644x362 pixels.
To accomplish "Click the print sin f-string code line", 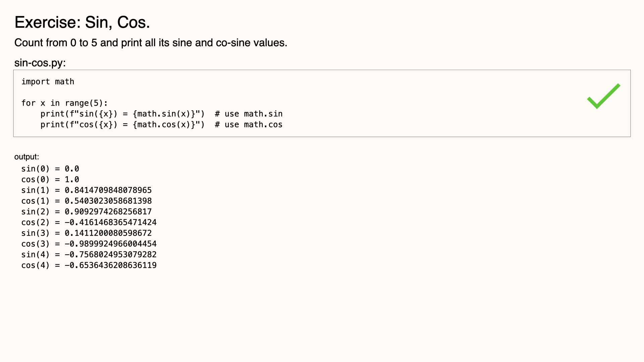I will tap(122, 114).
